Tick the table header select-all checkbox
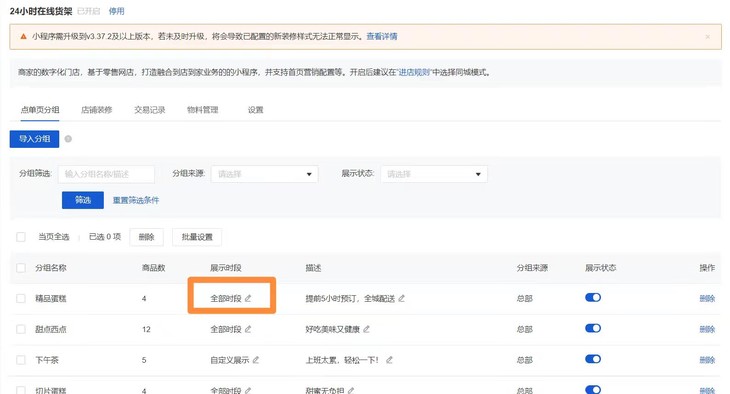This screenshot has height=394, width=730. pos(21,267)
